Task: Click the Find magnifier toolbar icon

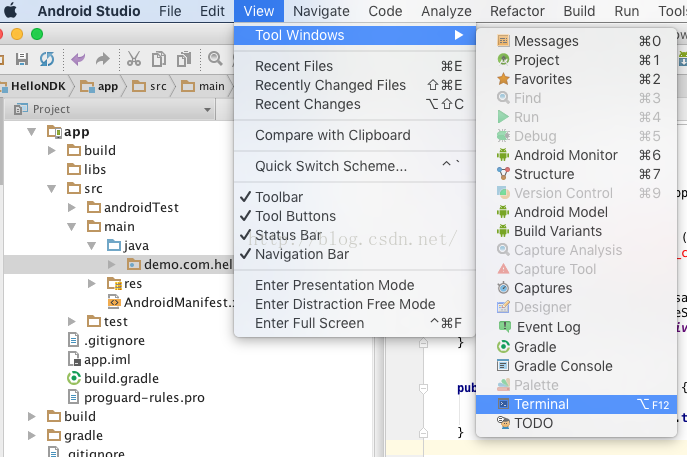Action: coord(215,58)
